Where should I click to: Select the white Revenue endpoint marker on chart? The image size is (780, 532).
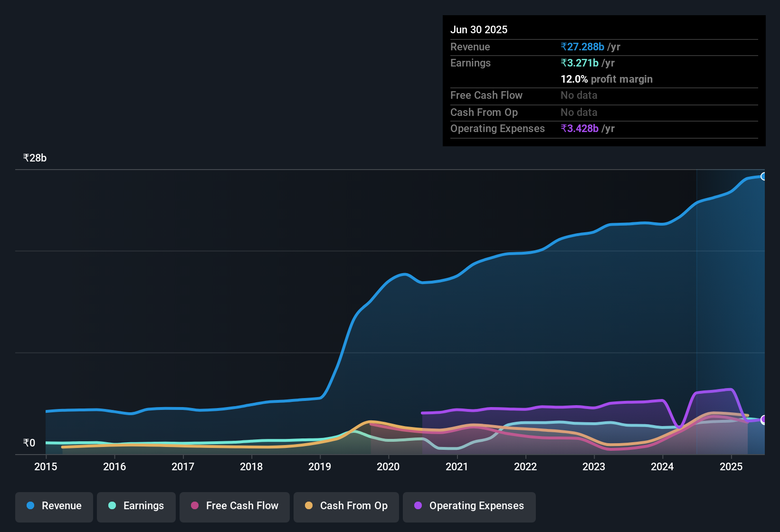tap(764, 176)
